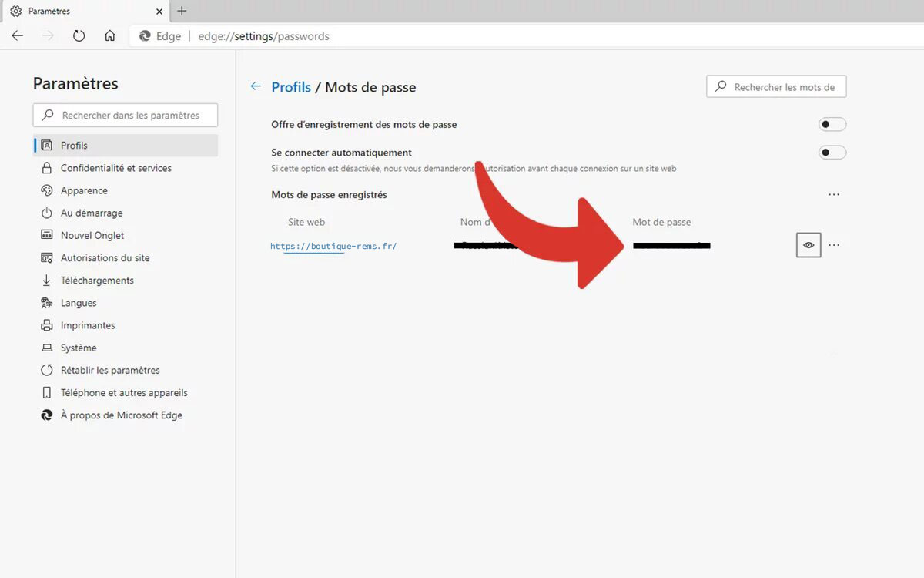Go to the home page icon
The image size is (924, 578).
click(x=110, y=36)
